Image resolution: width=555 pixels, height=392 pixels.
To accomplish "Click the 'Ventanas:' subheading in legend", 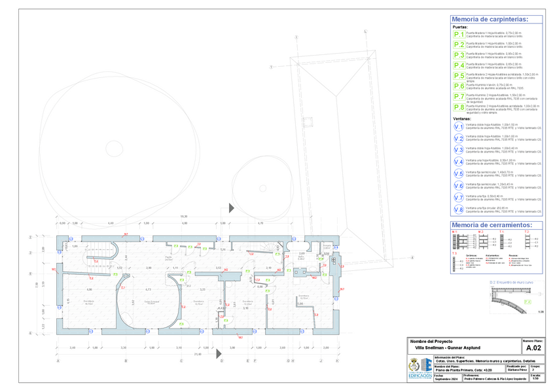I will click(x=463, y=119).
